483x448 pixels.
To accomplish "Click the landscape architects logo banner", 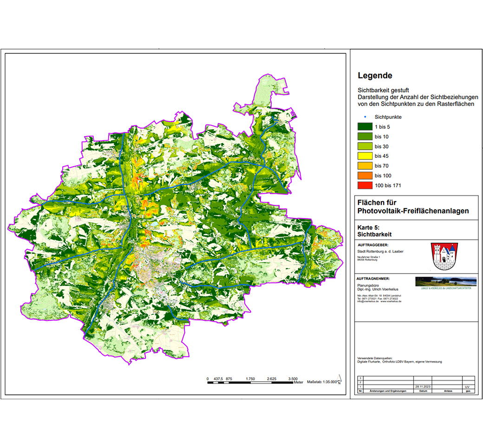I will point(446,283).
